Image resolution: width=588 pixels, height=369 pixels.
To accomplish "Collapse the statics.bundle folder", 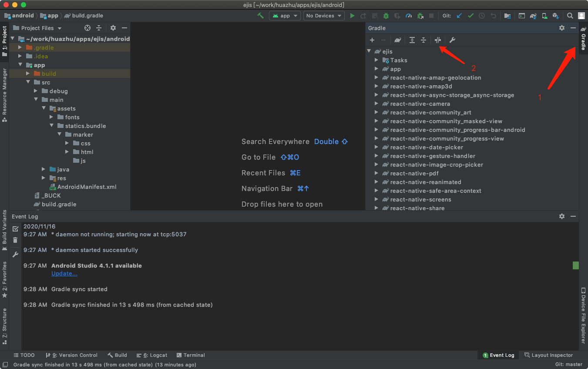I will 51,126.
